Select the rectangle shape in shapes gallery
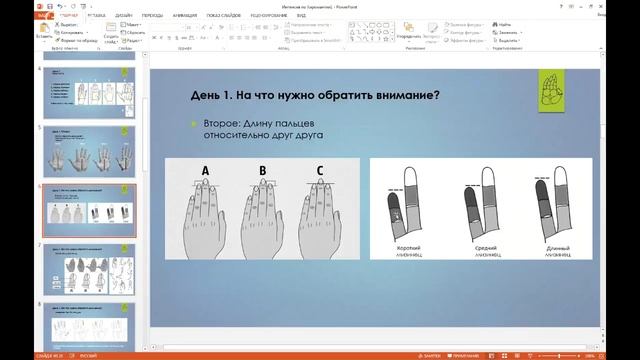This screenshot has width=640, height=360. pos(372,25)
